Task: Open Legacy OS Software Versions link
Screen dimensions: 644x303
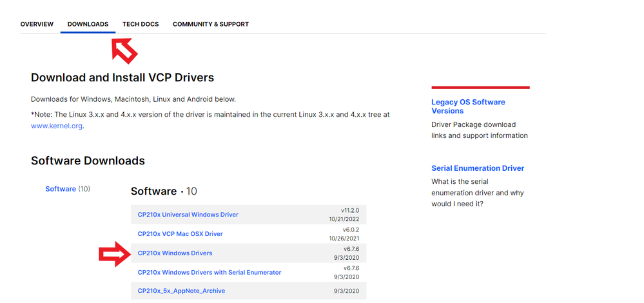Action: tap(468, 106)
